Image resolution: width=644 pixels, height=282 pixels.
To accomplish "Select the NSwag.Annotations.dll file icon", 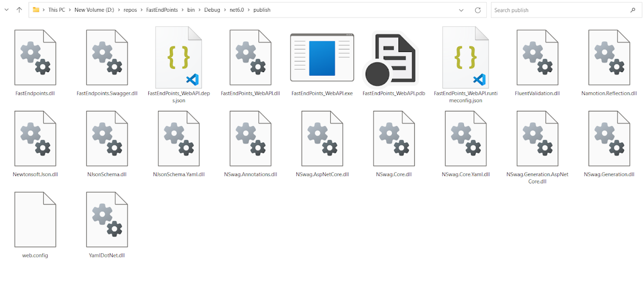I will 250,139.
